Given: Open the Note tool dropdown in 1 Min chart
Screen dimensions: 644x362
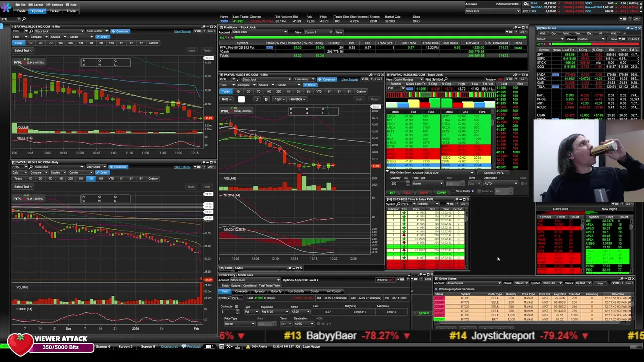Looking at the screenshot, I should pyautogui.click(x=227, y=99).
